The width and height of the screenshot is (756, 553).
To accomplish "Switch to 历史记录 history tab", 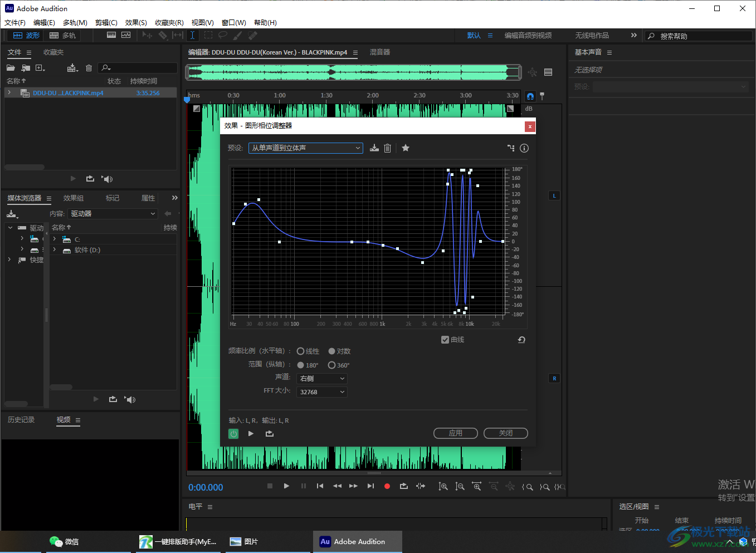I will 21,420.
